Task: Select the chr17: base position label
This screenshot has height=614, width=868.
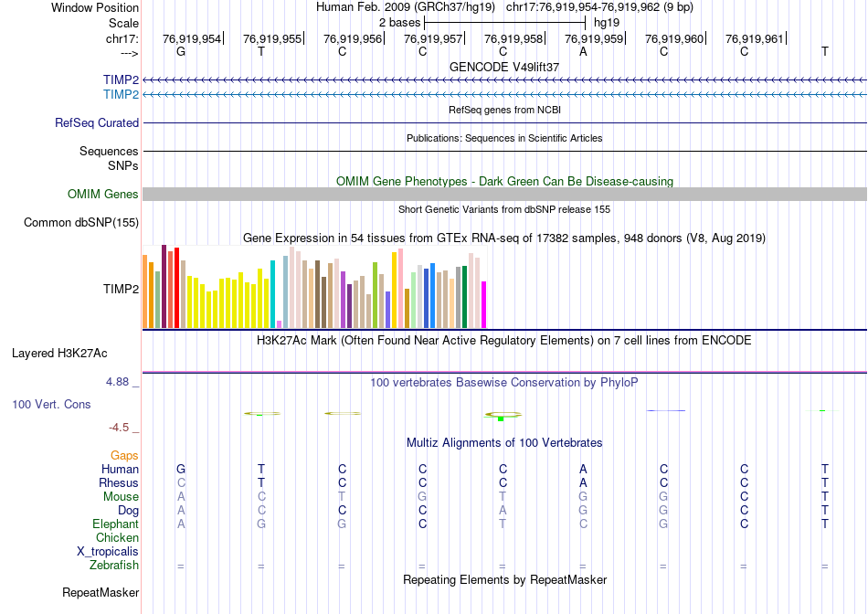Action: click(122, 38)
